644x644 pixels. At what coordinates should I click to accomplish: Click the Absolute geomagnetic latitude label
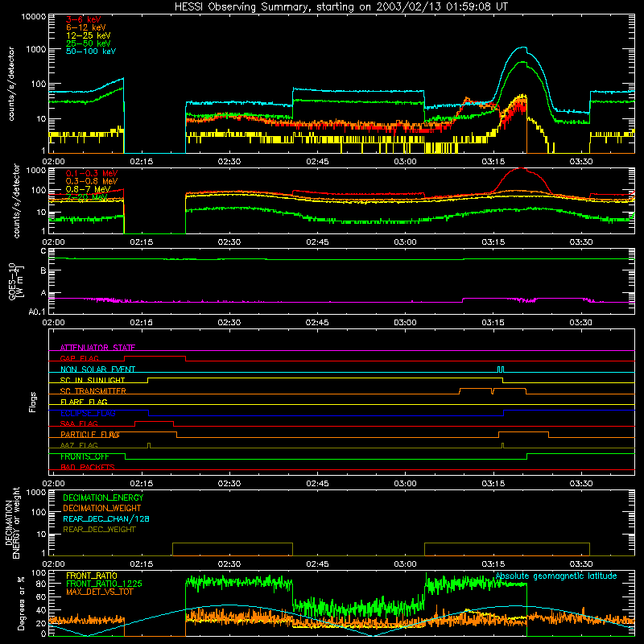point(556,576)
